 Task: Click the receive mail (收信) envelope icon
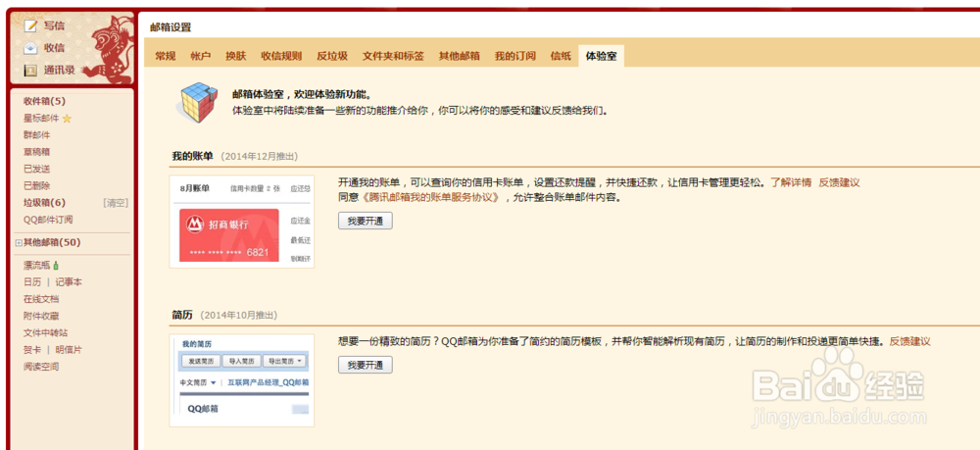30,48
